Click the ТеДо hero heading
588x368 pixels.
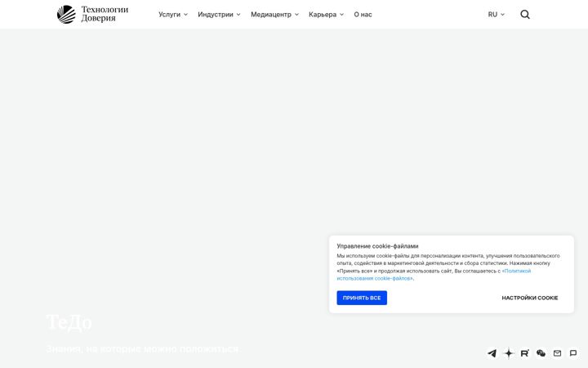point(69,322)
